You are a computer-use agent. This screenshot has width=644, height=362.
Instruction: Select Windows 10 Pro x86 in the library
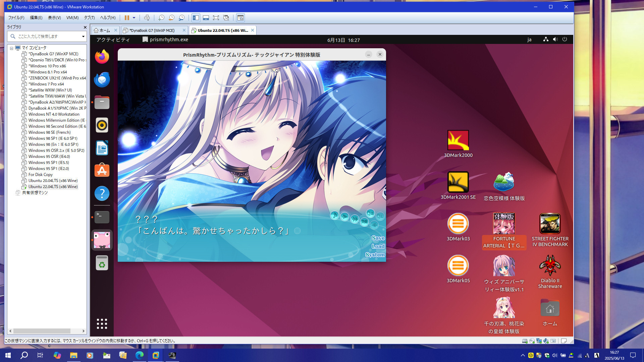click(47, 66)
